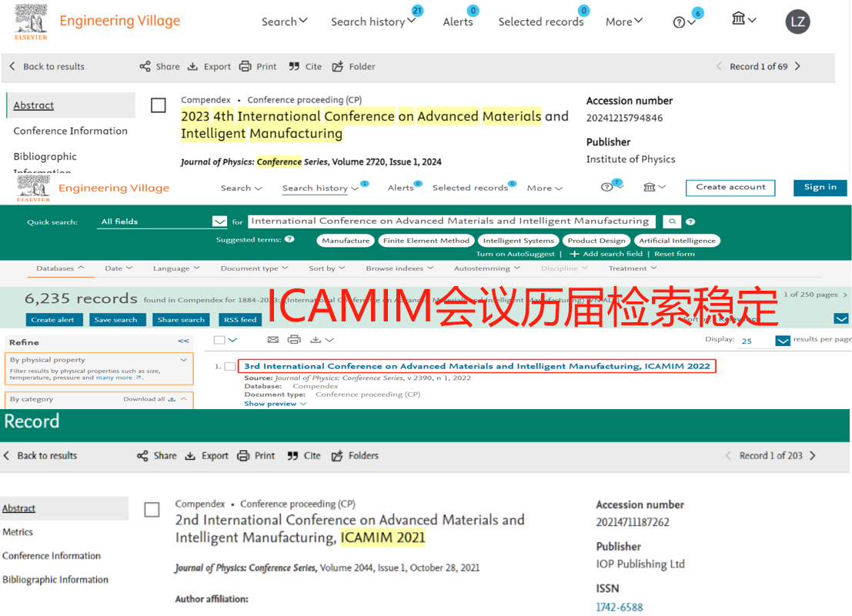This screenshot has width=852, height=616.
Task: Open More menu in header with Sign in
Action: [544, 188]
